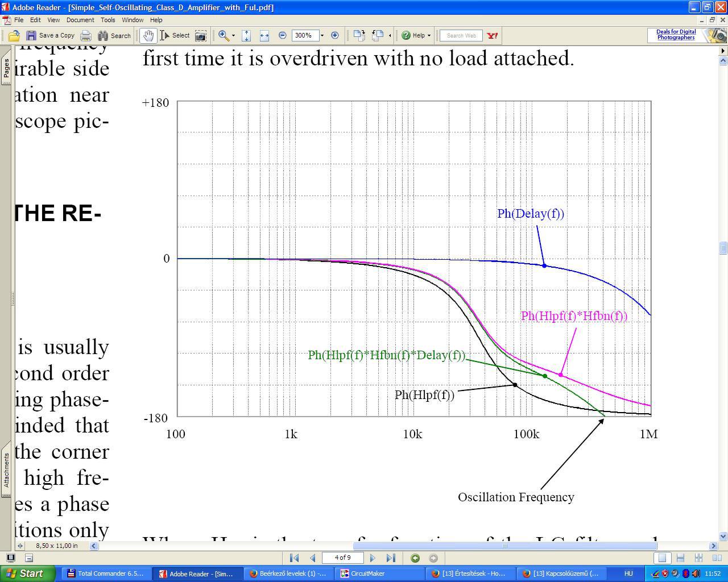The image size is (728, 582).
Task: Go to the first page
Action: click(294, 558)
